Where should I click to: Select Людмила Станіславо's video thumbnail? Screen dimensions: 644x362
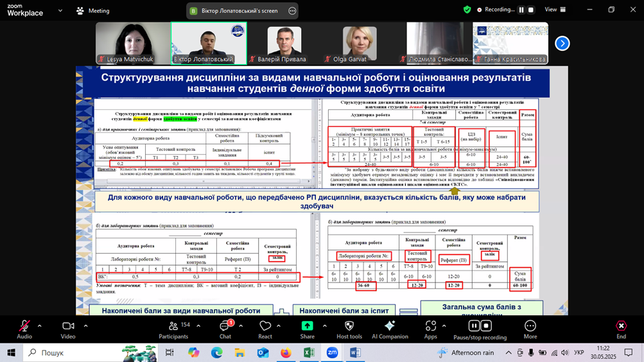click(x=435, y=43)
